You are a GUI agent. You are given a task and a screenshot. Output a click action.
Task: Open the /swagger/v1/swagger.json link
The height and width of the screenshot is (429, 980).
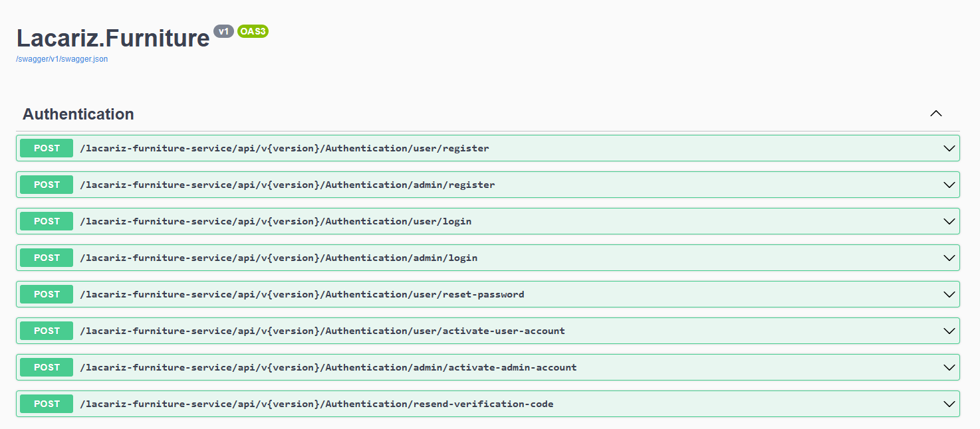[x=62, y=59]
